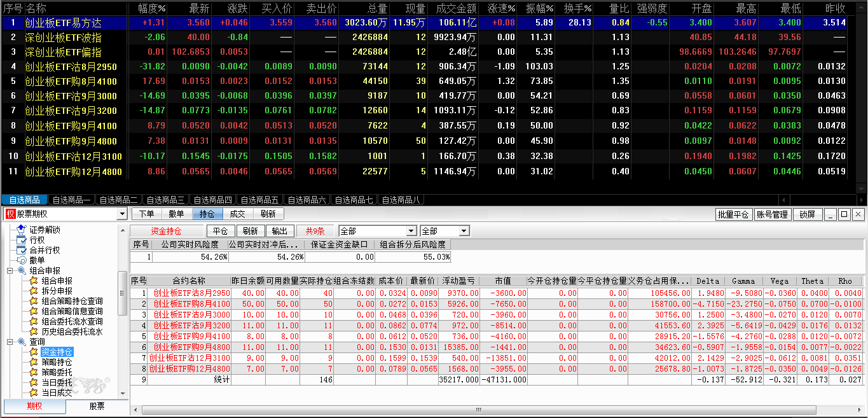The height and width of the screenshot is (418, 868).
Task: Click the star icon beside 当日委托
Action: point(34,382)
